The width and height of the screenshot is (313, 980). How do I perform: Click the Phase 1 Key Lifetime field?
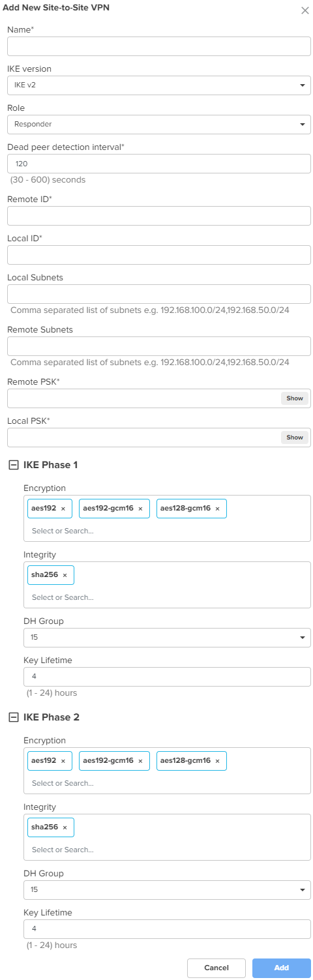pos(167,677)
